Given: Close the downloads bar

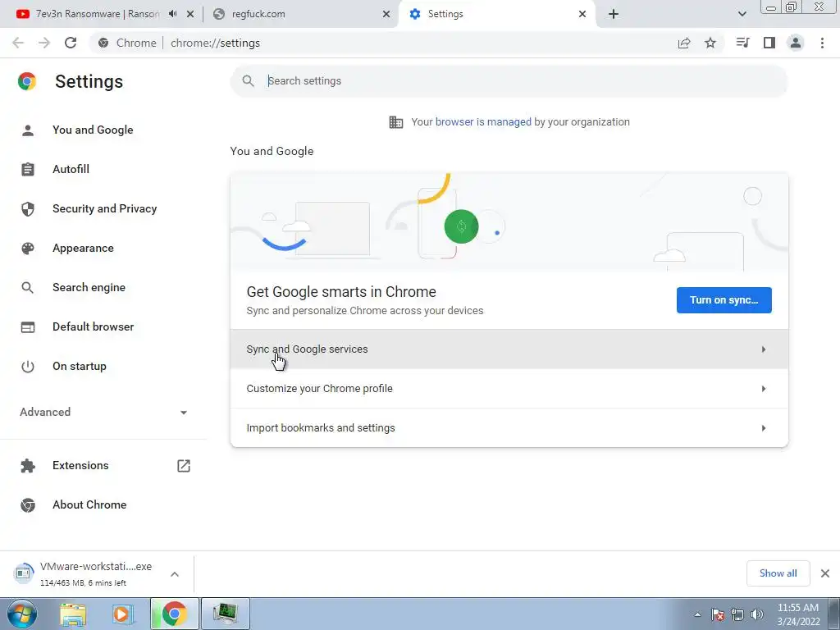Looking at the screenshot, I should 825,573.
